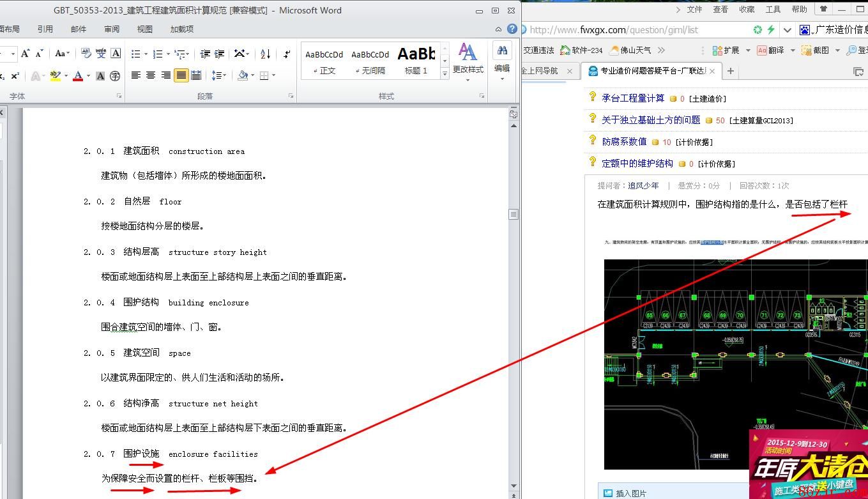Click the superscript icon
The width and height of the screenshot is (868, 499).
14,75
